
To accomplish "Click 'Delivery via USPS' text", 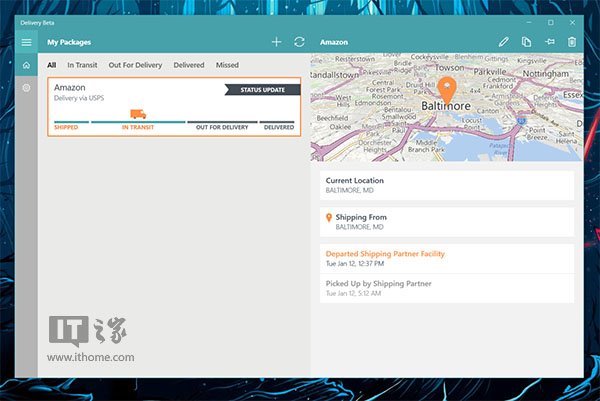I will (79, 98).
